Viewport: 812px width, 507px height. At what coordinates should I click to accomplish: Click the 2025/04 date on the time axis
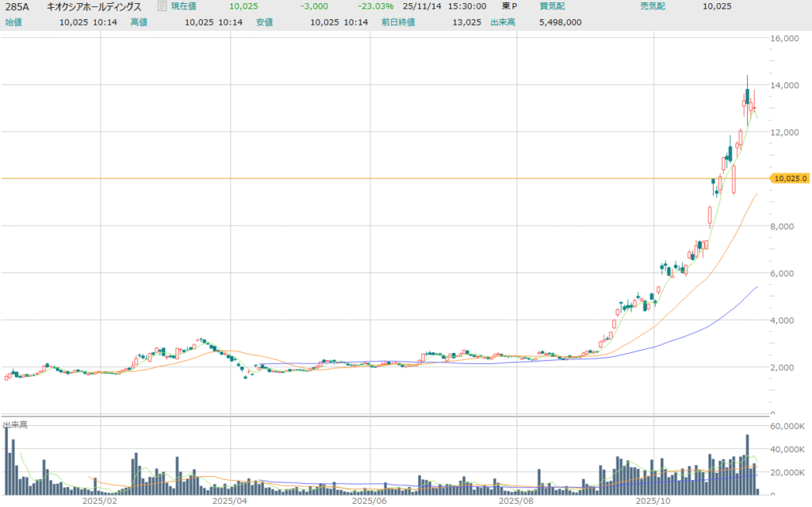tap(229, 501)
